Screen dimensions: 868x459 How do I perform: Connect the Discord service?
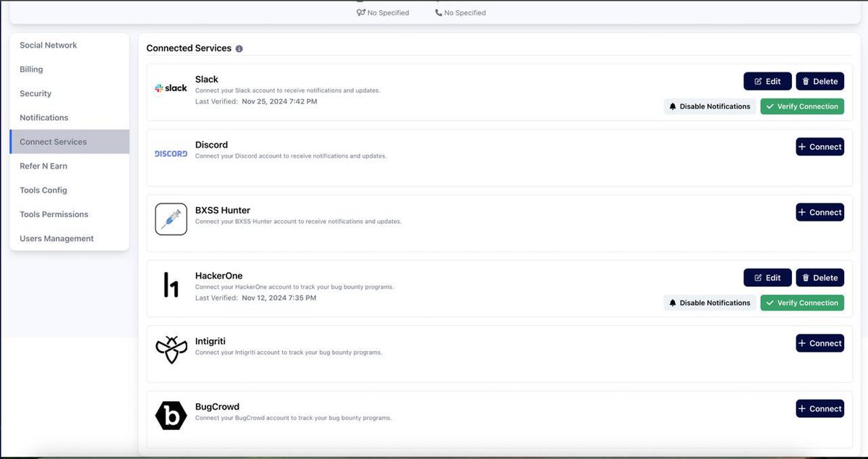tap(820, 147)
